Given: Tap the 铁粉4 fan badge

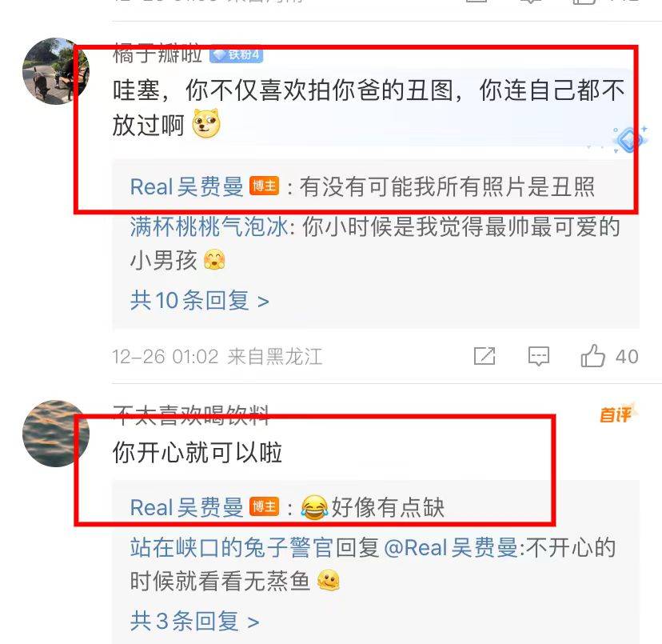Looking at the screenshot, I should 237,54.
